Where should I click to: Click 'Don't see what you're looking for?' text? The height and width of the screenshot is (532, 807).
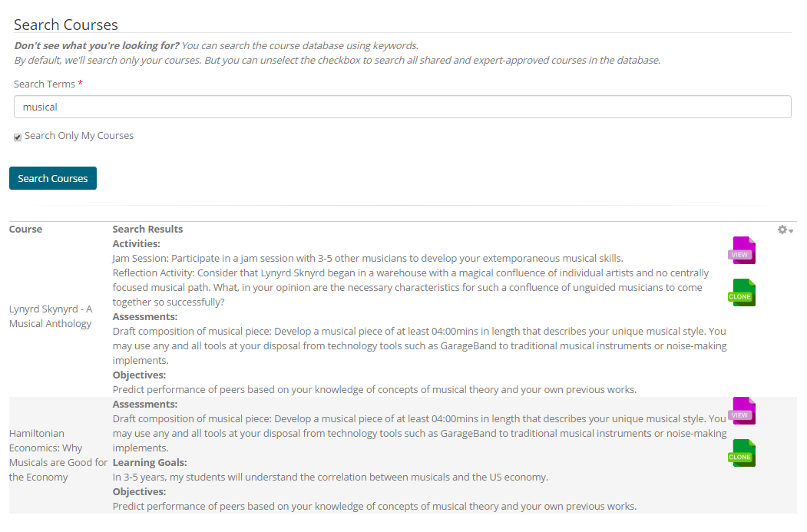coord(96,45)
